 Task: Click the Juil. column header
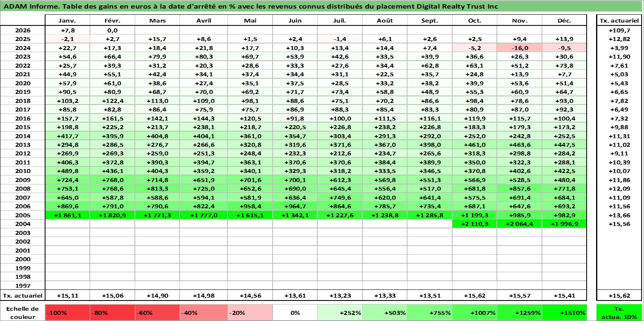tap(340, 20)
